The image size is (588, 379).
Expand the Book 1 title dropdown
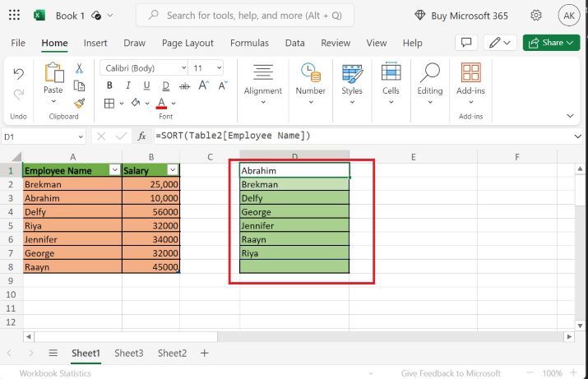tap(110, 16)
